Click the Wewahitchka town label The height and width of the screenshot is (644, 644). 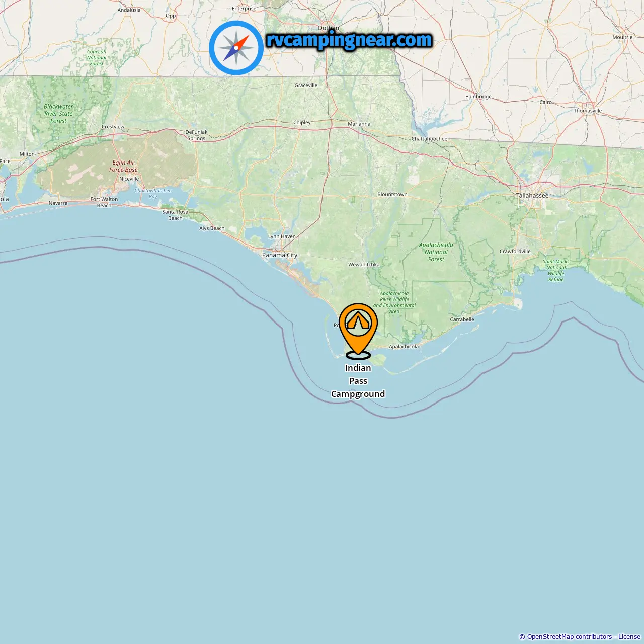pyautogui.click(x=364, y=264)
